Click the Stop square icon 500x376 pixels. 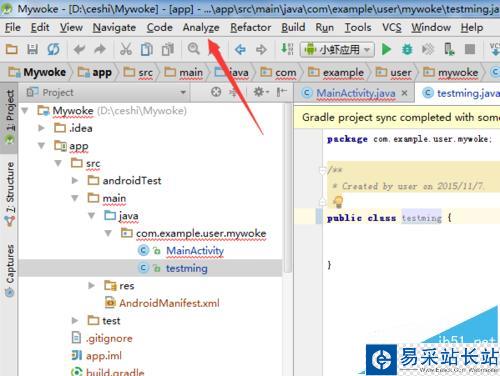(x=470, y=49)
